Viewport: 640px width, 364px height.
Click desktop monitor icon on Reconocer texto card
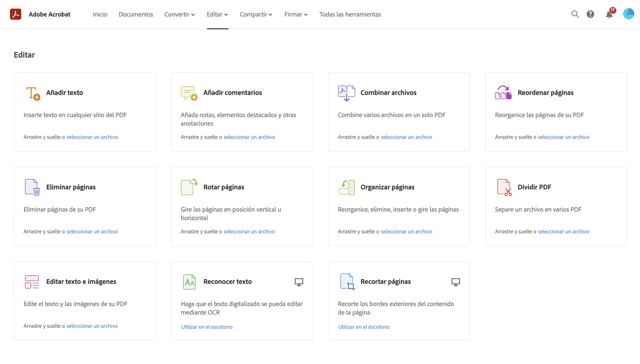tap(299, 282)
